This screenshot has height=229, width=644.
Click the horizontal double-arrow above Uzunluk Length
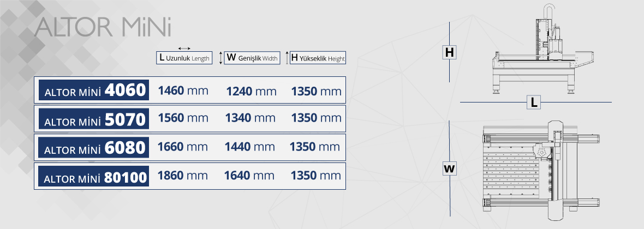point(184,49)
